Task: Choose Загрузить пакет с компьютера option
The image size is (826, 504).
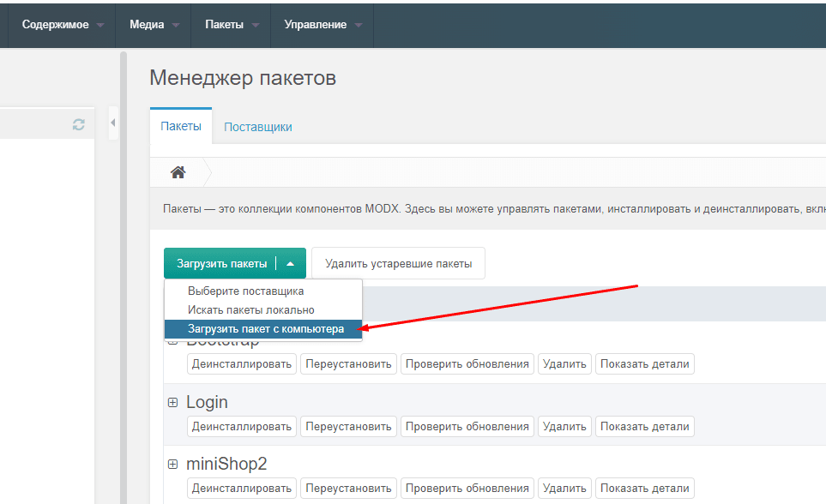Action: click(265, 328)
